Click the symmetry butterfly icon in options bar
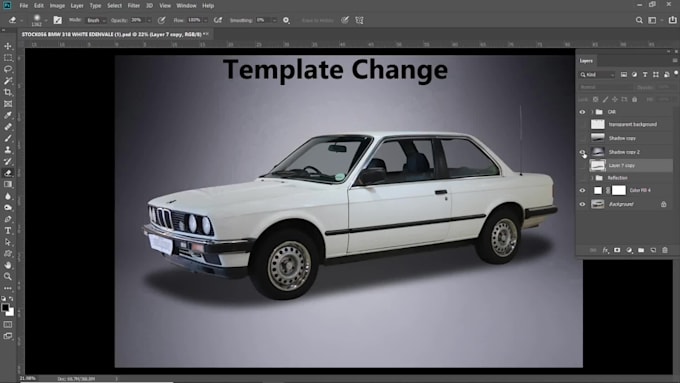Image resolution: width=680 pixels, height=383 pixels. (360, 20)
